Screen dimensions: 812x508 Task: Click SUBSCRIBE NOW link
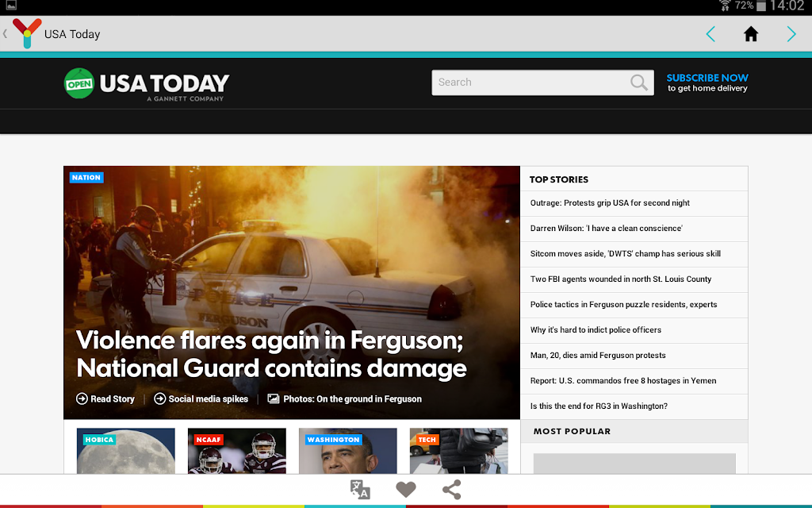[707, 78]
